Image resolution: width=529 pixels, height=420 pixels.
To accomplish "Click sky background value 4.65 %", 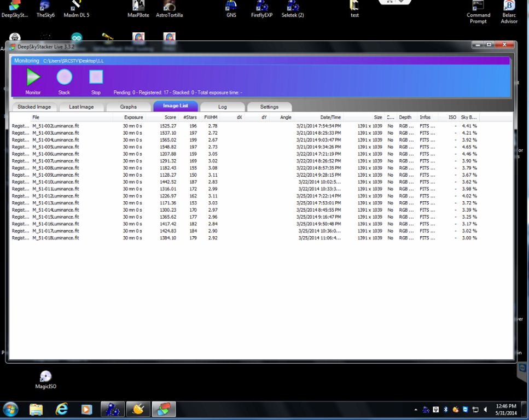I will point(469,147).
